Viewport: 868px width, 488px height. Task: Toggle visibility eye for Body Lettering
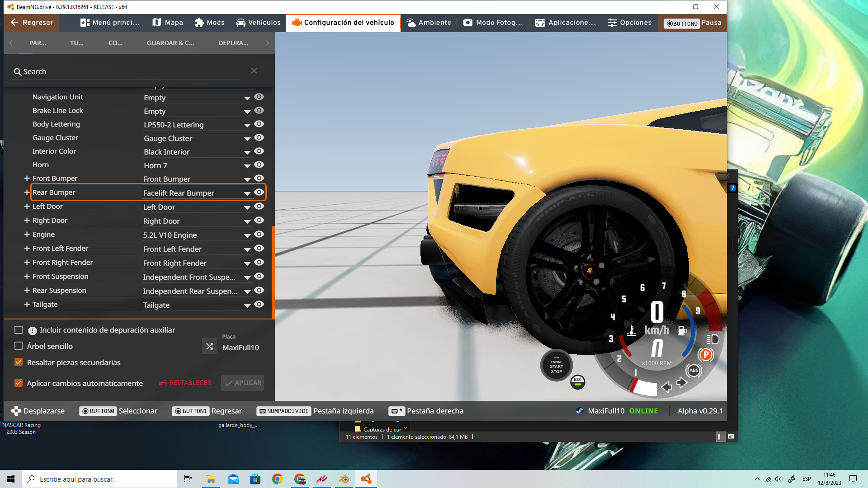coord(259,124)
